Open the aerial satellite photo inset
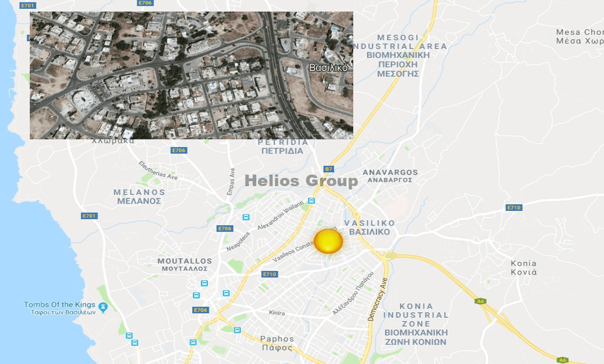The height and width of the screenshot is (364, 604). [191, 75]
